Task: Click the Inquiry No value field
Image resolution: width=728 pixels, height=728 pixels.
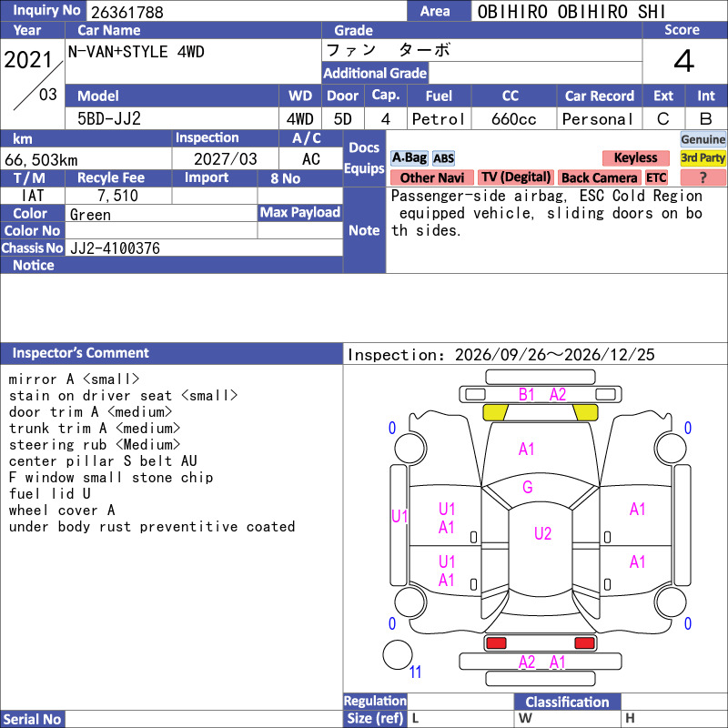Action: pyautogui.click(x=246, y=12)
